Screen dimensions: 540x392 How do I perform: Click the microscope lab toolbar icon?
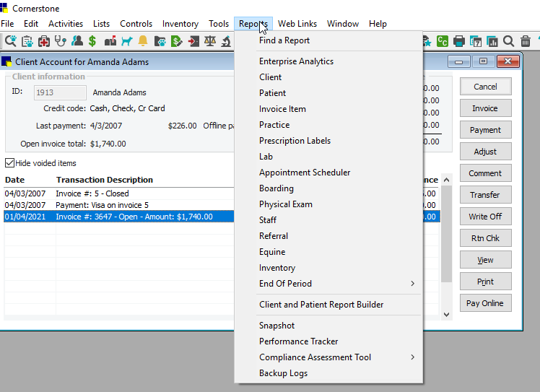(x=226, y=41)
